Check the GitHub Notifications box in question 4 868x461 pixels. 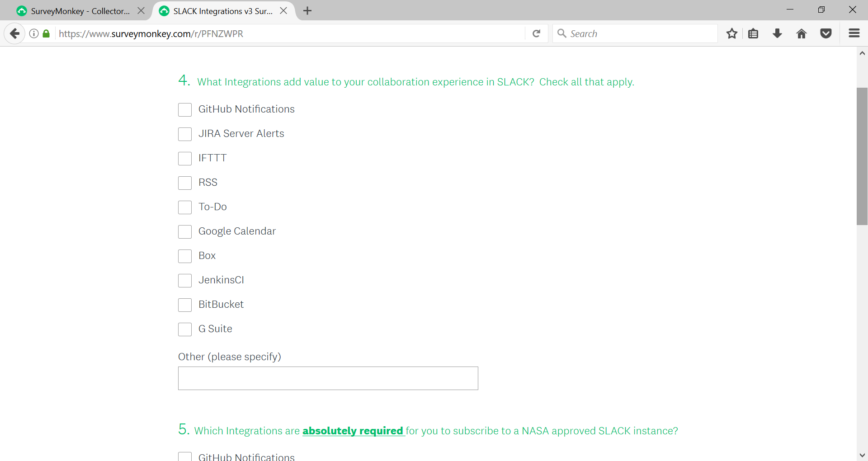(185, 110)
